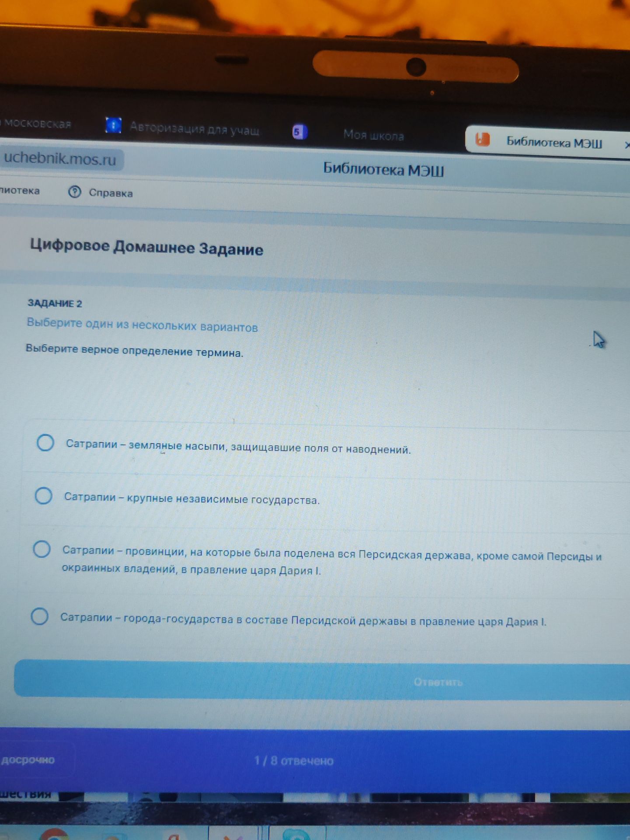The width and height of the screenshot is (630, 840).
Task: Click the Библиотека МЭШ tab favicon
Action: 482,140
